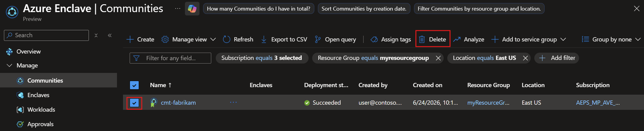Click the Approvals sidebar icon
Screen dimensions: 644x131
click(20, 124)
